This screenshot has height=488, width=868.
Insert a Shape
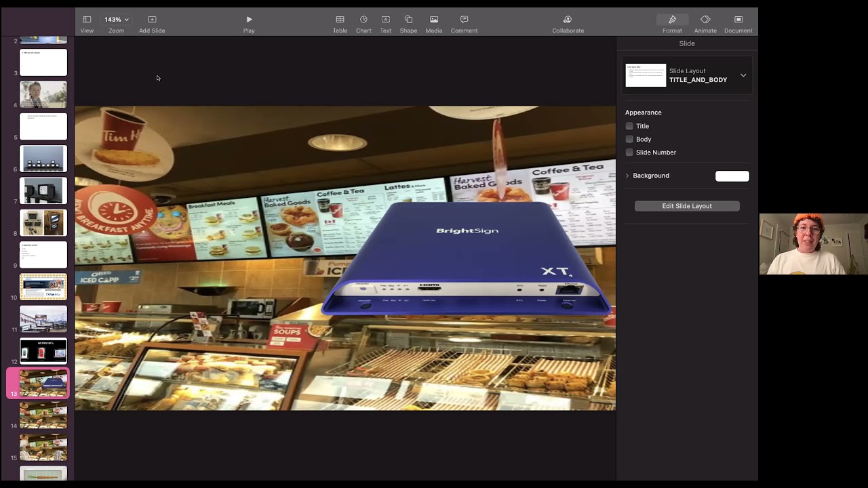[408, 20]
